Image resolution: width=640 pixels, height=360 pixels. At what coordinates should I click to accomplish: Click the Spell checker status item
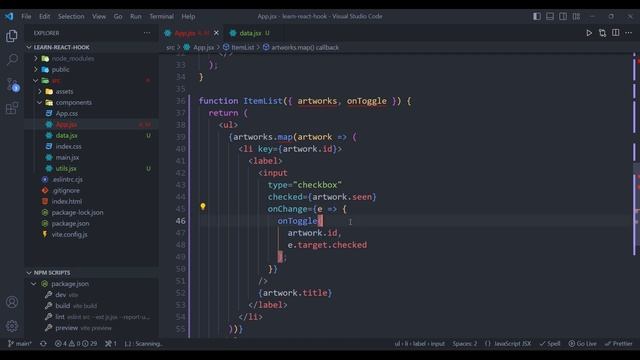pos(550,344)
